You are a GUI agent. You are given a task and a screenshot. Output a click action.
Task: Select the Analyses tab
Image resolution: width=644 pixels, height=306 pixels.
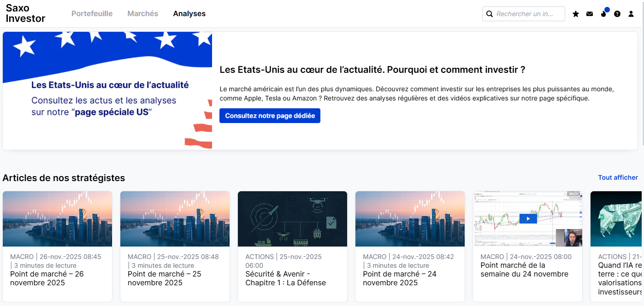(x=189, y=14)
